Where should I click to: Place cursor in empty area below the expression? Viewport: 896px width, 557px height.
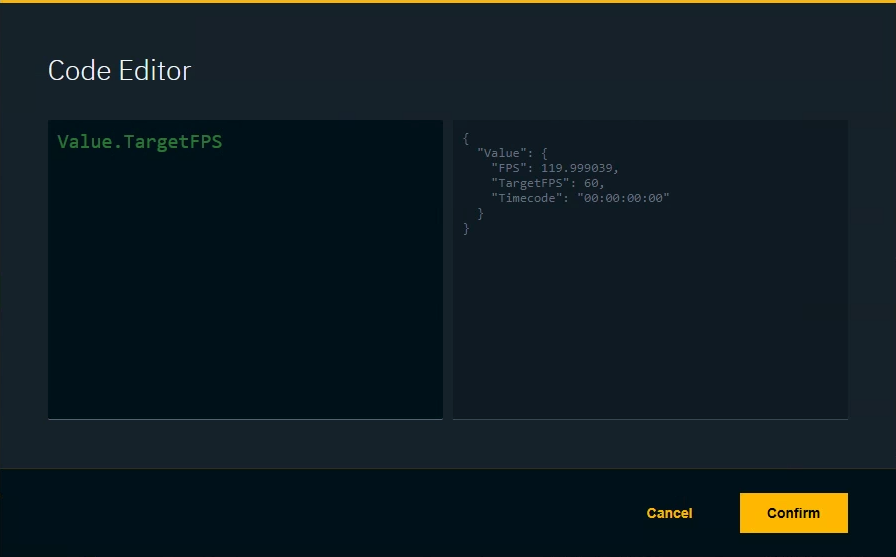[x=245, y=300]
